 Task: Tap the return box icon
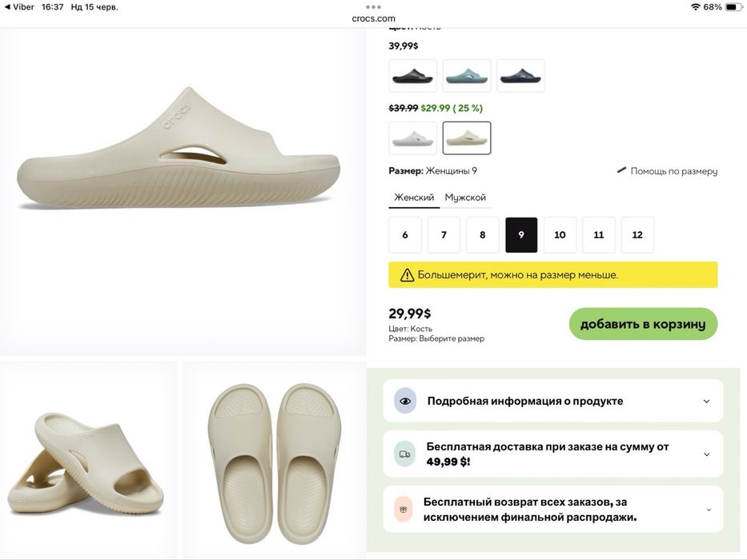[404, 509]
